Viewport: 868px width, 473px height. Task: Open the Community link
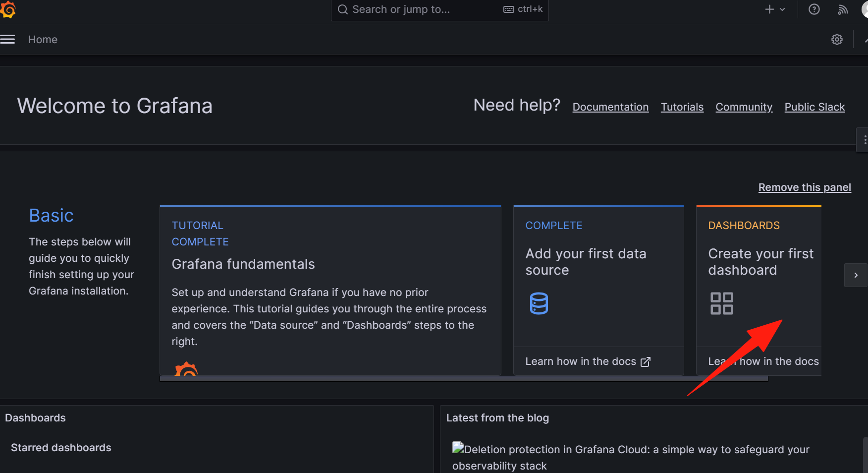(744, 107)
